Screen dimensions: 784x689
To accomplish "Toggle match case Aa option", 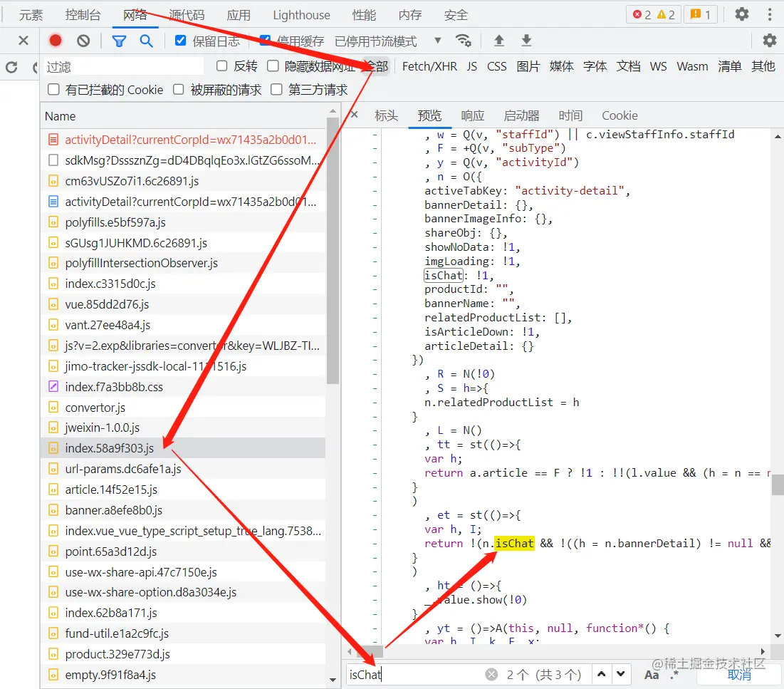I will 652,675.
